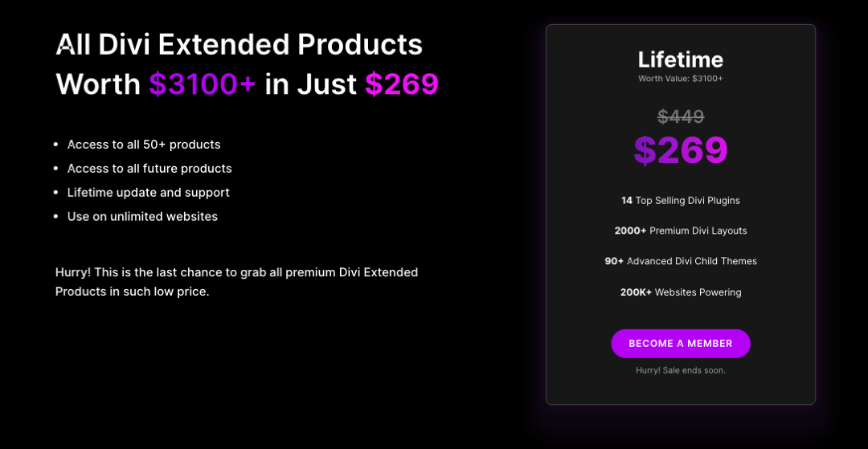Click the bullet dot before Lifetime update

click(55, 193)
